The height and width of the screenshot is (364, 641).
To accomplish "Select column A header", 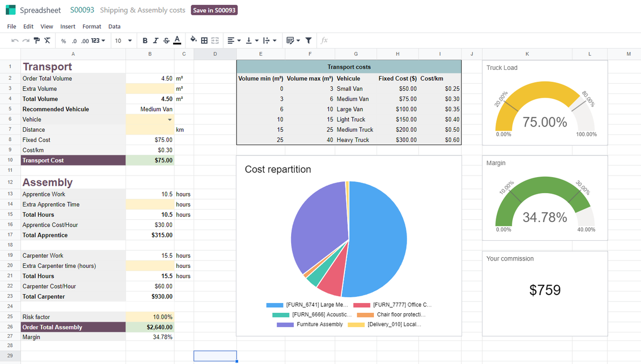I will click(x=73, y=54).
